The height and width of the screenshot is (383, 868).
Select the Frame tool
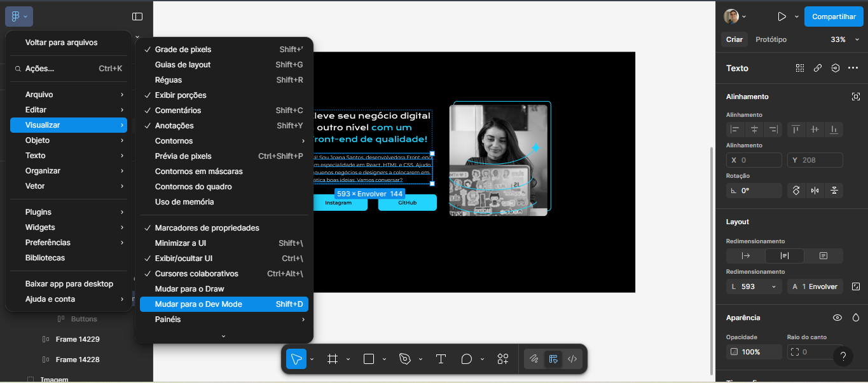tap(332, 359)
